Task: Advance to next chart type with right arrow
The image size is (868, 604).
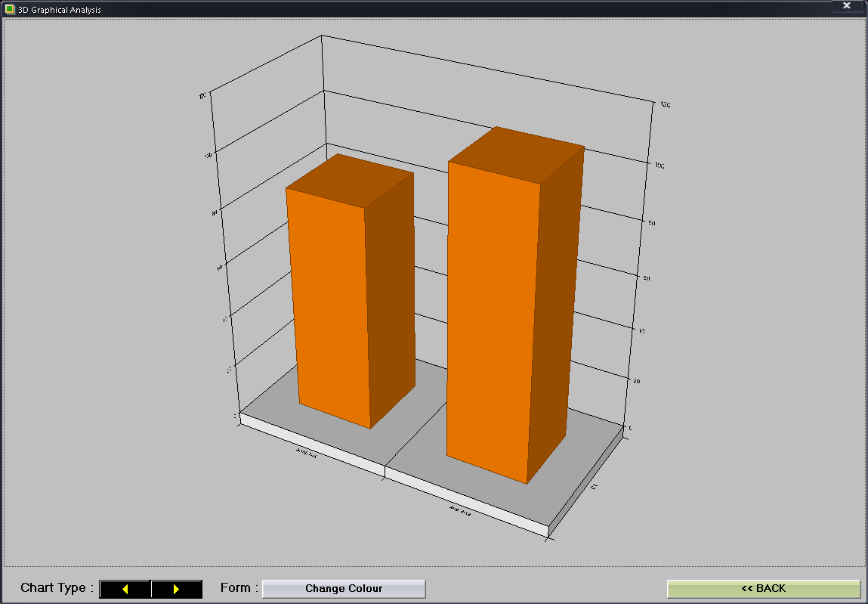Action: 176,589
